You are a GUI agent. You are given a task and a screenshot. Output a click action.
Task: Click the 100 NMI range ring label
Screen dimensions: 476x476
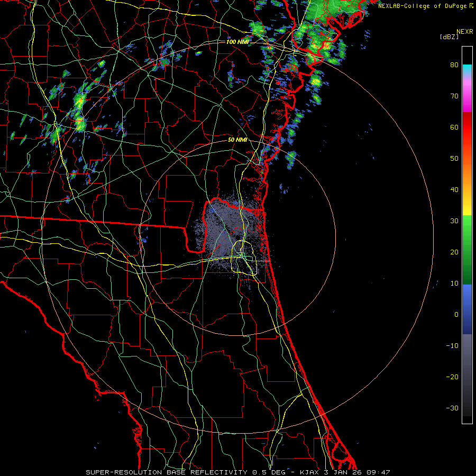point(237,42)
